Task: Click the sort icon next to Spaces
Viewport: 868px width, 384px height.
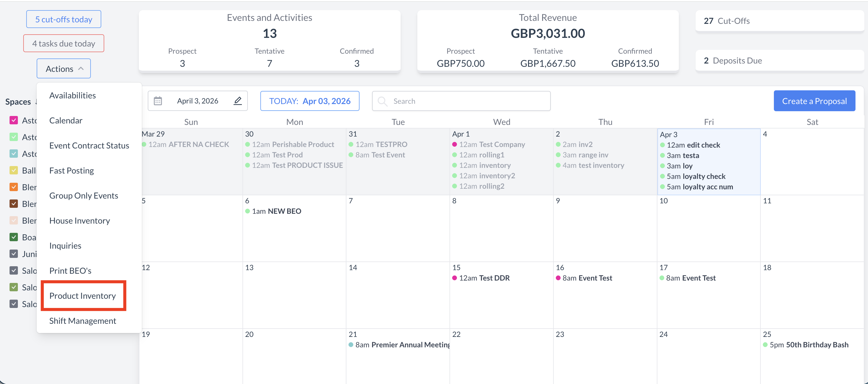Action: 36,102
